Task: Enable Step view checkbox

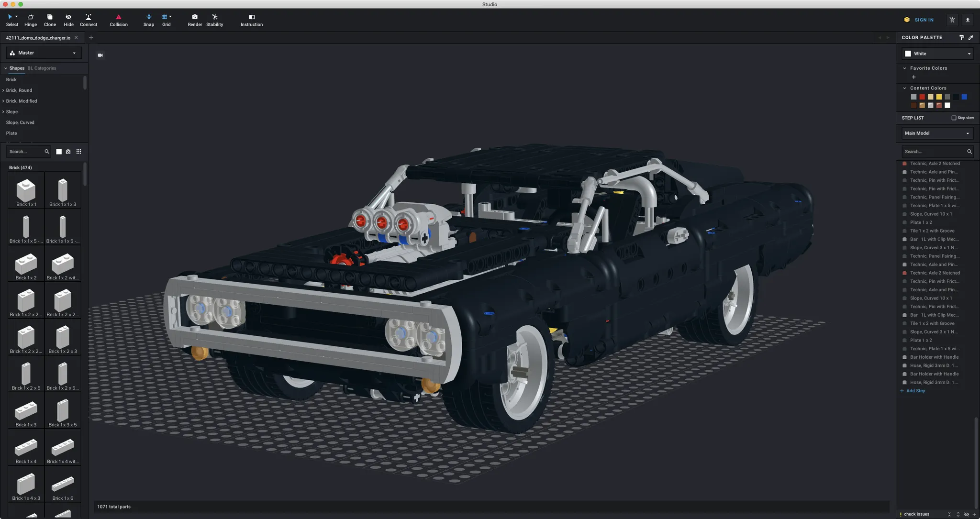Action: point(954,118)
